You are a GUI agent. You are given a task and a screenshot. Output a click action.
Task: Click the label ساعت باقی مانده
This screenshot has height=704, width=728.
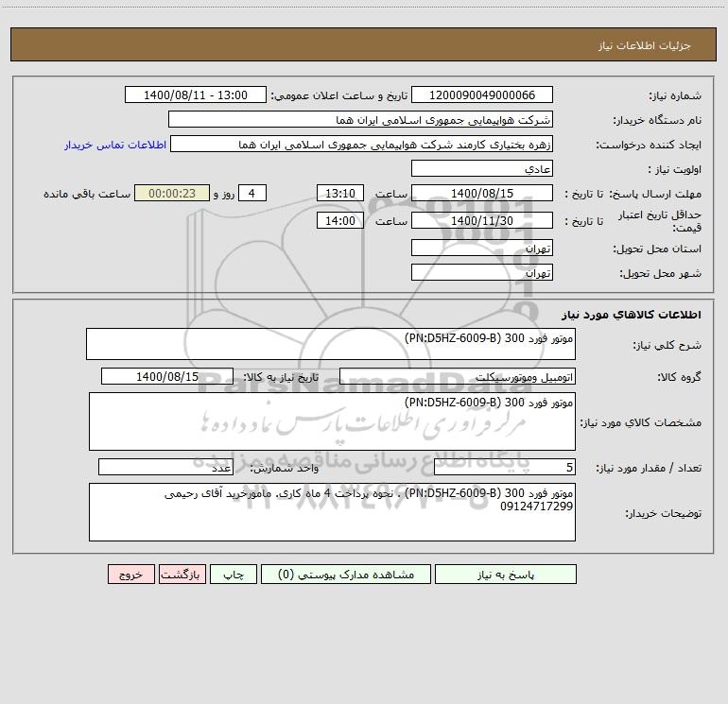click(x=87, y=194)
